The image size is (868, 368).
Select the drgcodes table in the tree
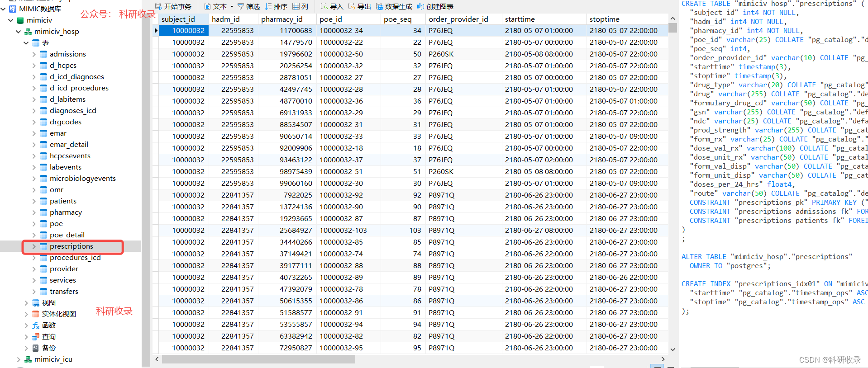(x=66, y=122)
